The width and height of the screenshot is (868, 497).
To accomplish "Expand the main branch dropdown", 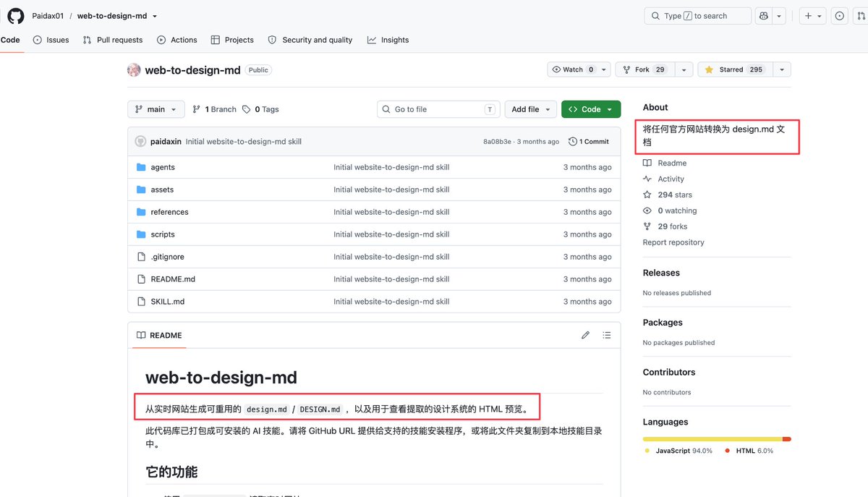I will tap(156, 109).
